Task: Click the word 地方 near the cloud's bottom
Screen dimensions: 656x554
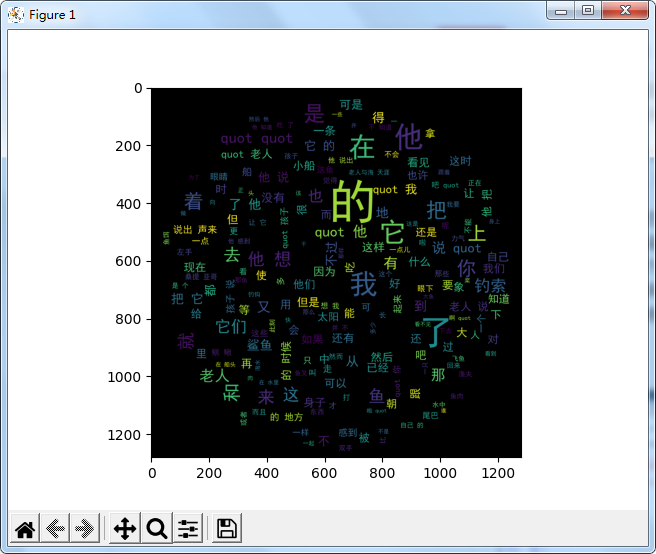Action: pyautogui.click(x=294, y=417)
